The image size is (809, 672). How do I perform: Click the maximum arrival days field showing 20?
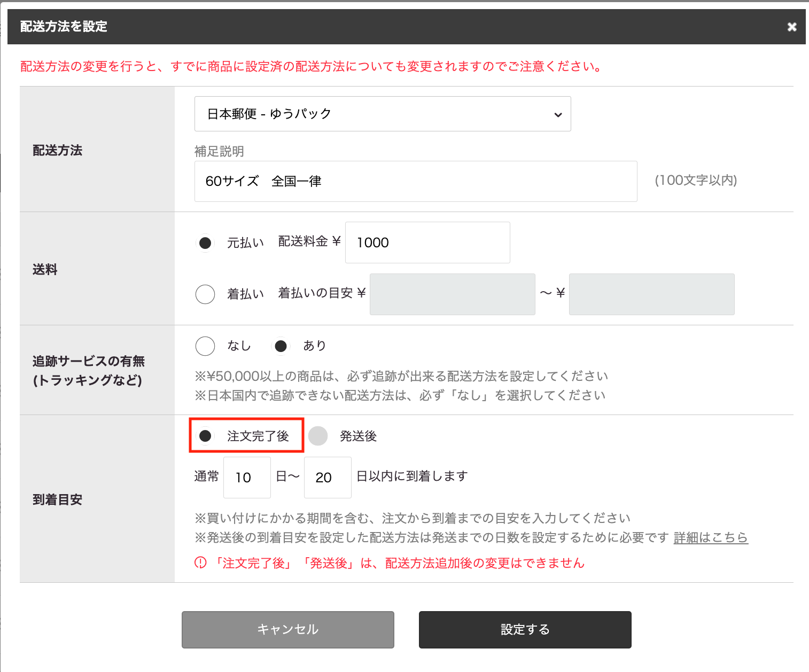point(328,478)
